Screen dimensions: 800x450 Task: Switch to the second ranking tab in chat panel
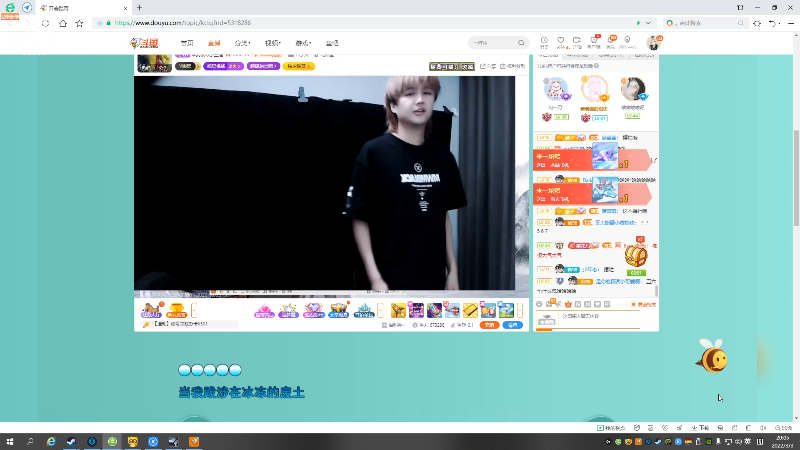[x=577, y=55]
